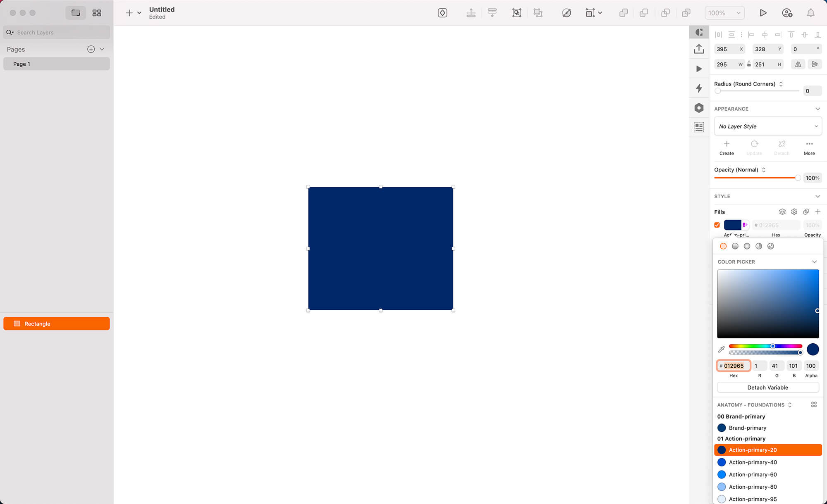
Task: Click the Detach Variable button
Action: 767,388
